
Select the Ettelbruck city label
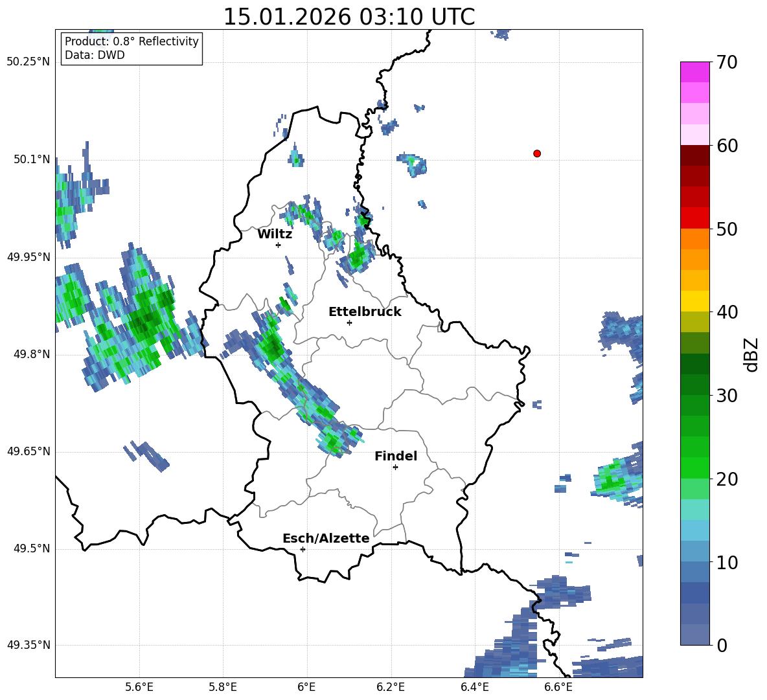pos(365,312)
